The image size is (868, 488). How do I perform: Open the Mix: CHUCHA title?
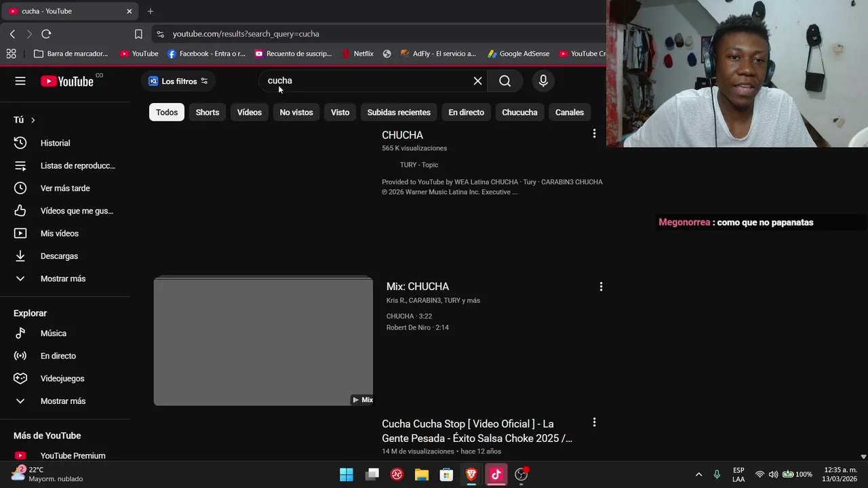(418, 287)
